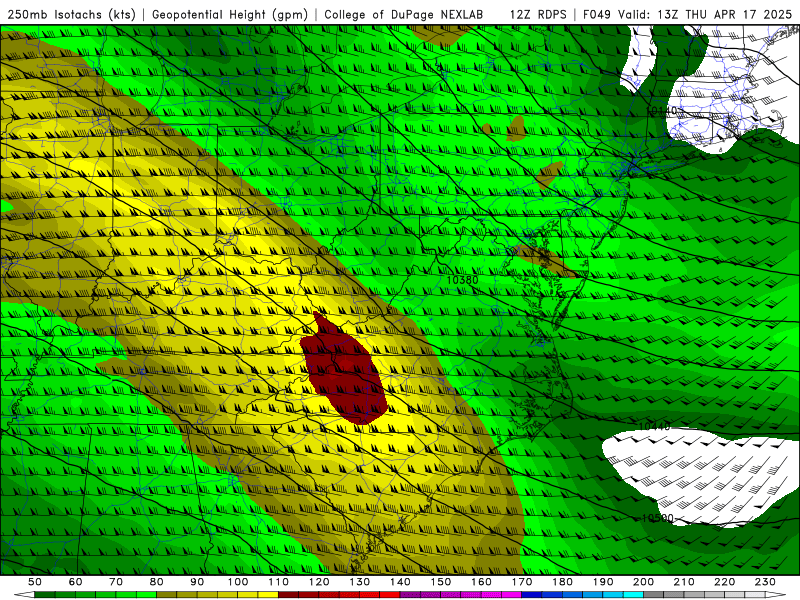This screenshot has width=800, height=600.
Task: Click the 150 value on the color scale
Action: tap(441, 582)
